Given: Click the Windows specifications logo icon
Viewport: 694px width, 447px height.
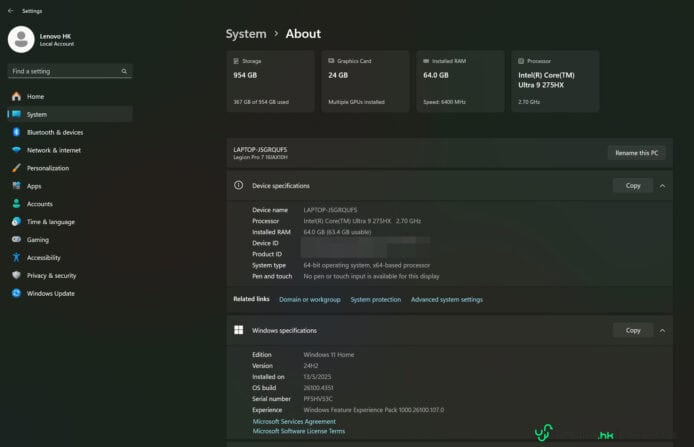Looking at the screenshot, I should click(239, 330).
